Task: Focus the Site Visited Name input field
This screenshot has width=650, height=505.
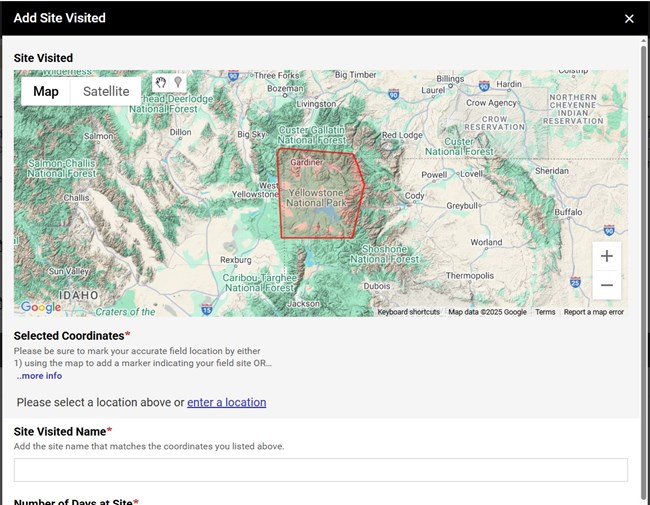Action: pos(320,470)
